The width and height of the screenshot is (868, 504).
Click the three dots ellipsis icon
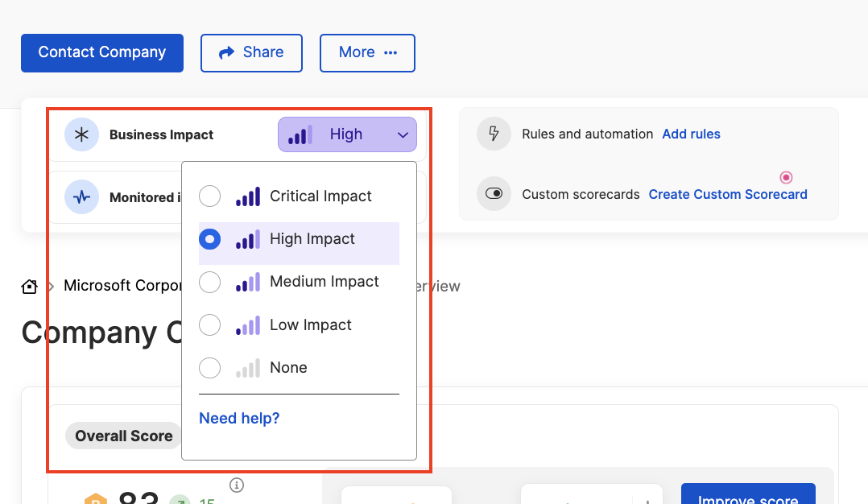391,52
